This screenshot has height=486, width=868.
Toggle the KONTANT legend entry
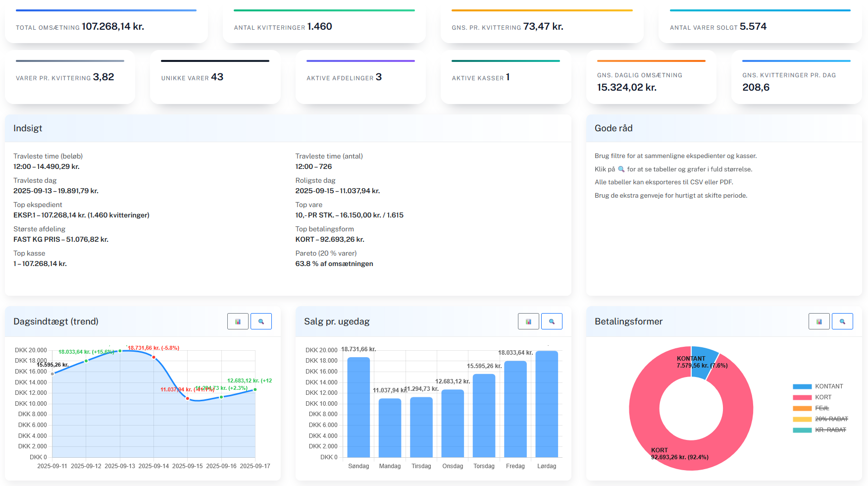pyautogui.click(x=828, y=386)
